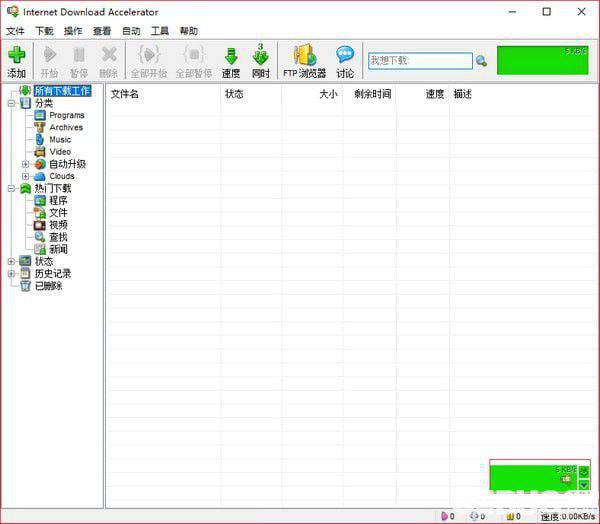Collapse the 分类 tree node

point(11,103)
